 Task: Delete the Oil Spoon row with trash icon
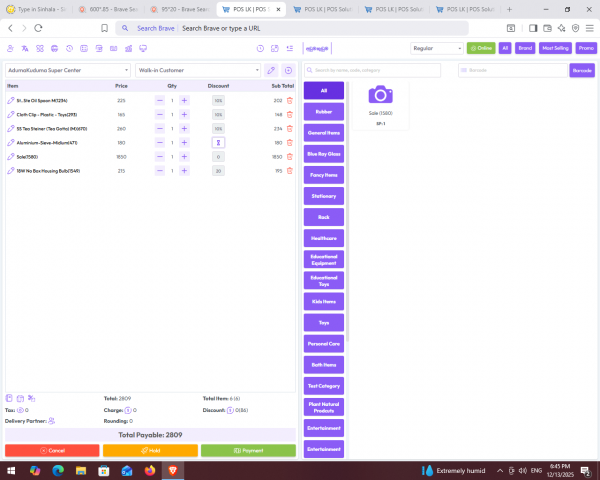(290, 101)
